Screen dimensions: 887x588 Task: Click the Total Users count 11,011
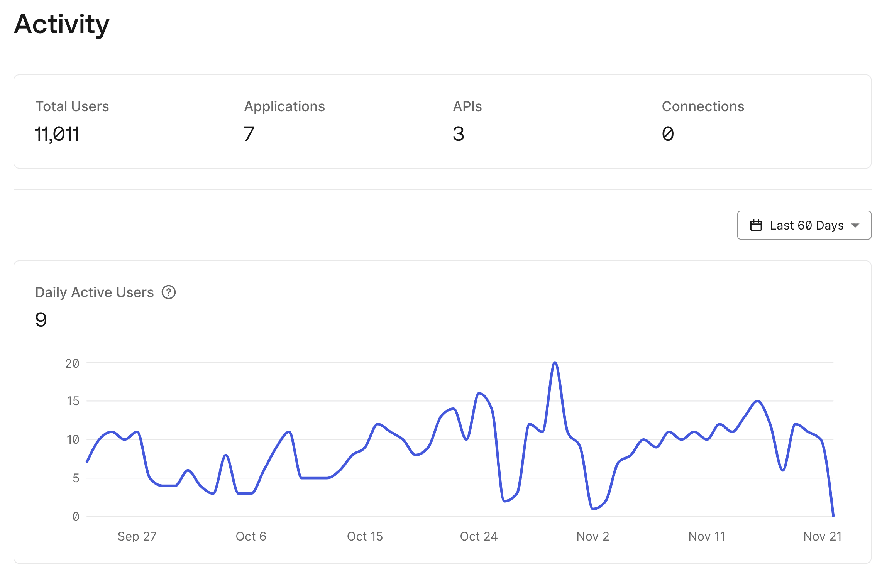pos(57,134)
